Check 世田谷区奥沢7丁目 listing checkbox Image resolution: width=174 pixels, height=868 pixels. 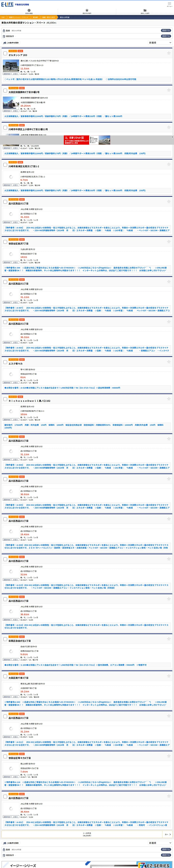[5, 242]
